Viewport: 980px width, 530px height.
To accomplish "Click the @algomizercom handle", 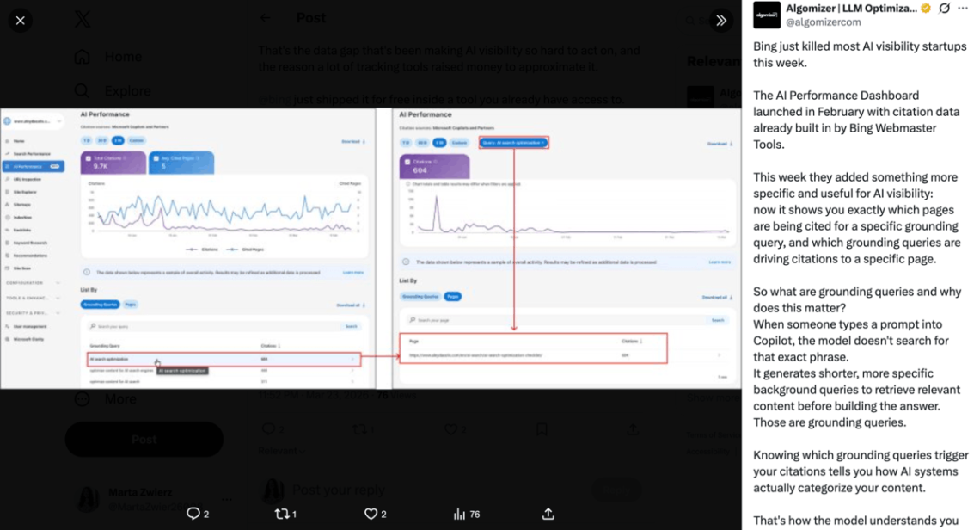I will pos(824,22).
